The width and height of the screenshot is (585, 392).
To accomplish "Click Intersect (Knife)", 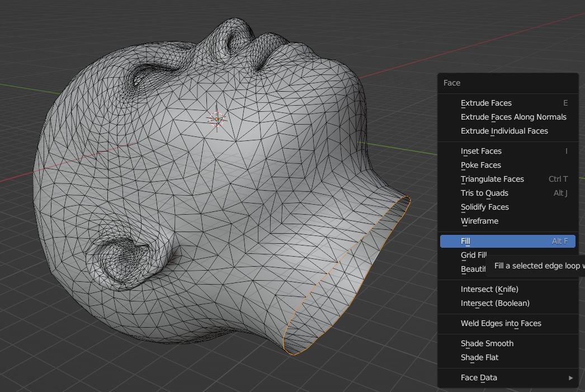I will 489,289.
